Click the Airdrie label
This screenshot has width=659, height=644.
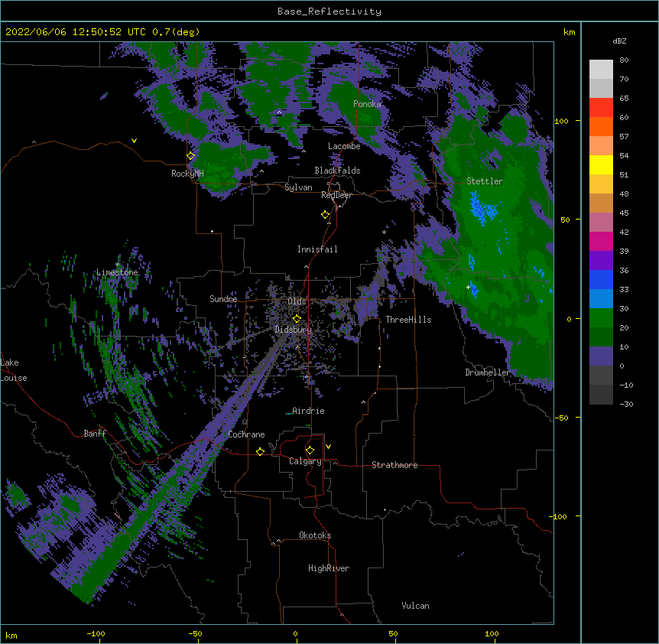point(308,411)
